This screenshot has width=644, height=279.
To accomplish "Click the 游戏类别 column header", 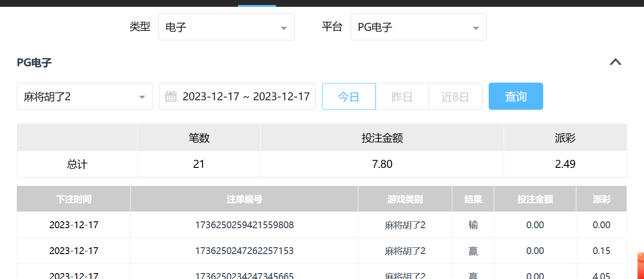I will coord(405,199).
